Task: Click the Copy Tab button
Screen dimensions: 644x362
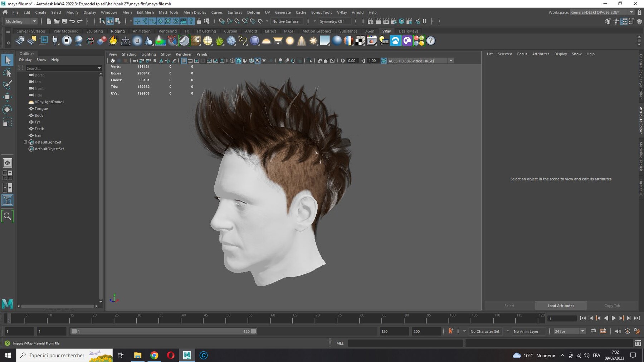Action: pyautogui.click(x=612, y=306)
